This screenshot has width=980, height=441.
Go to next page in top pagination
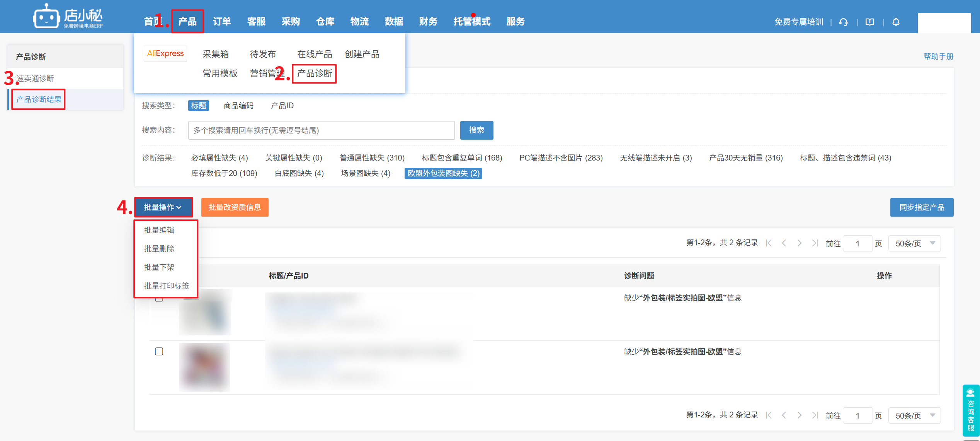pos(799,243)
